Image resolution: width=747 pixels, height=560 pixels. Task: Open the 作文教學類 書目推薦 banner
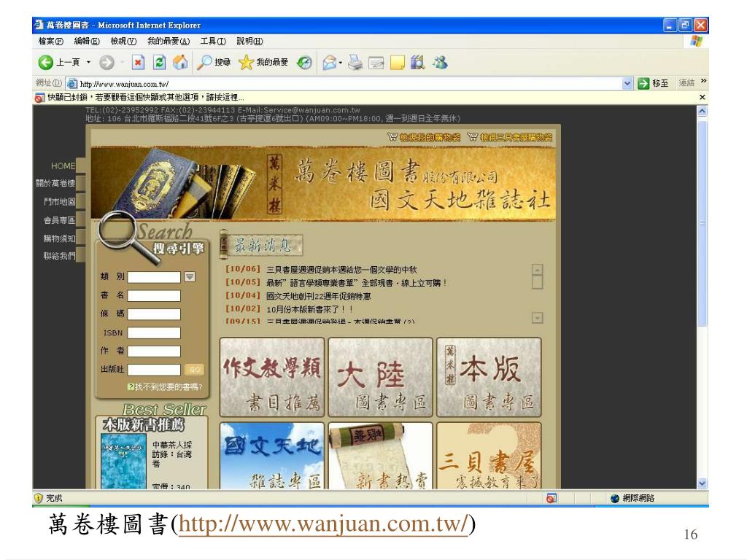(x=272, y=377)
